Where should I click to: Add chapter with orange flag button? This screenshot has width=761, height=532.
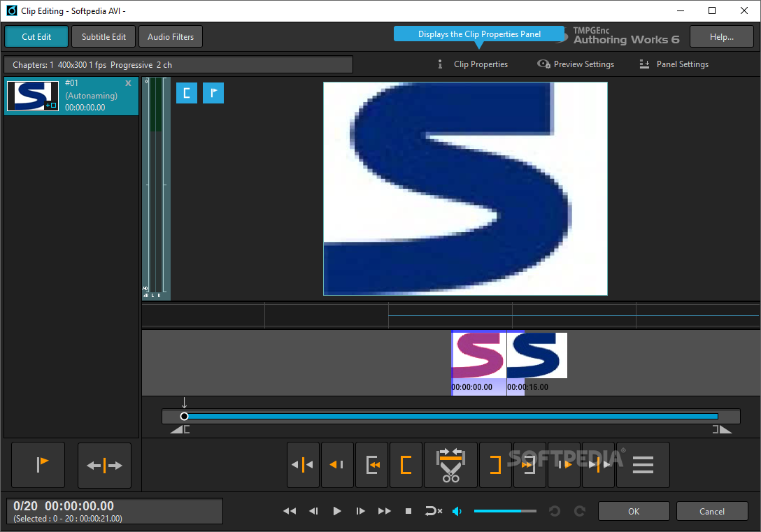[38, 465]
